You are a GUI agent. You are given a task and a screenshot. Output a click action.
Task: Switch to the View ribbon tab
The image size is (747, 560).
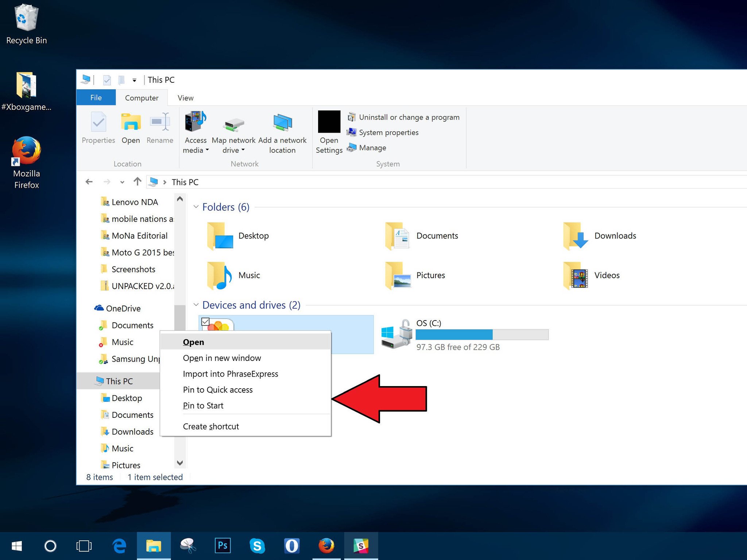[x=185, y=98]
